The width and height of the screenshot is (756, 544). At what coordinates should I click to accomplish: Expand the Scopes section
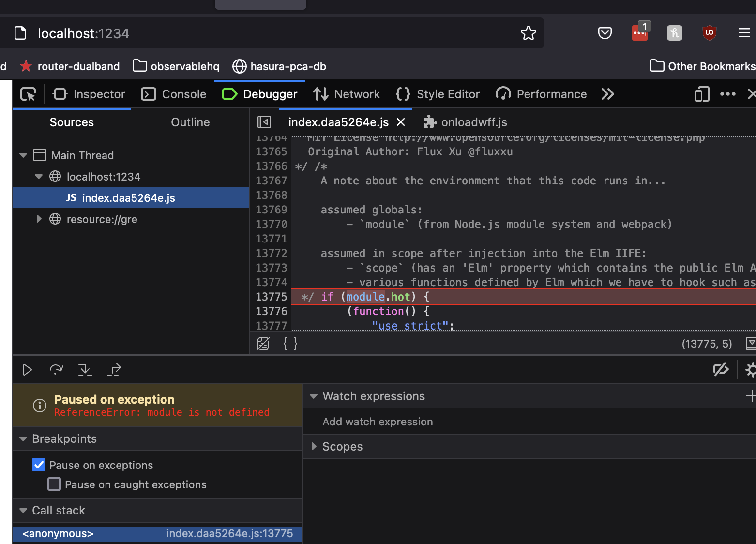314,446
